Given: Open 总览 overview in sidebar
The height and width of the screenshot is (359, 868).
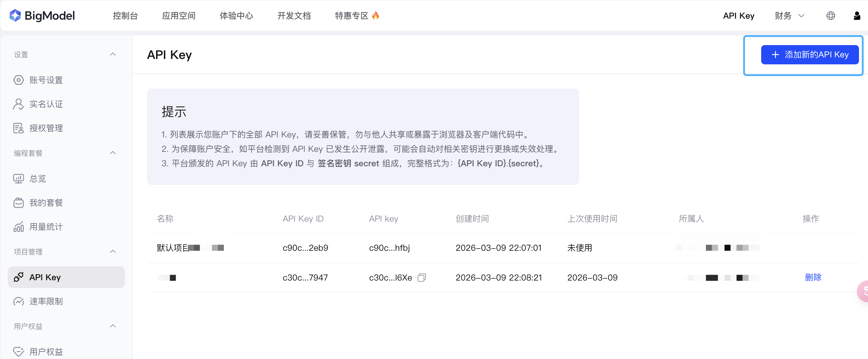Looking at the screenshot, I should [x=38, y=179].
